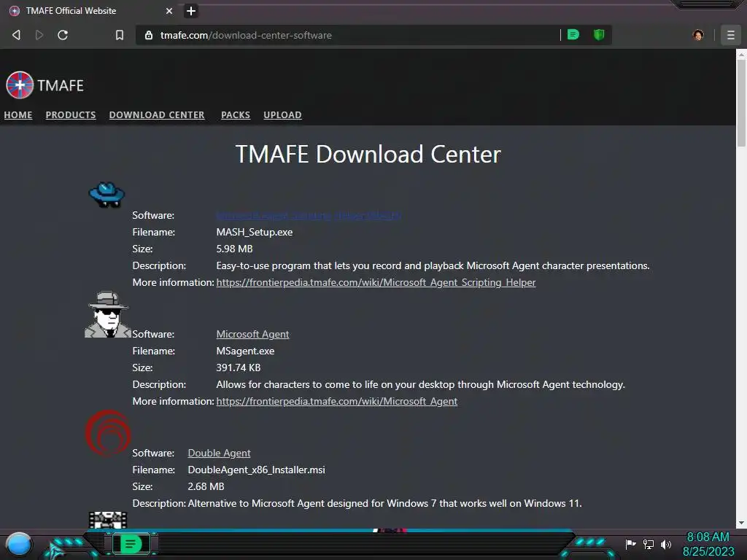Open the HOME menu item
Image resolution: width=747 pixels, height=560 pixels.
[18, 114]
